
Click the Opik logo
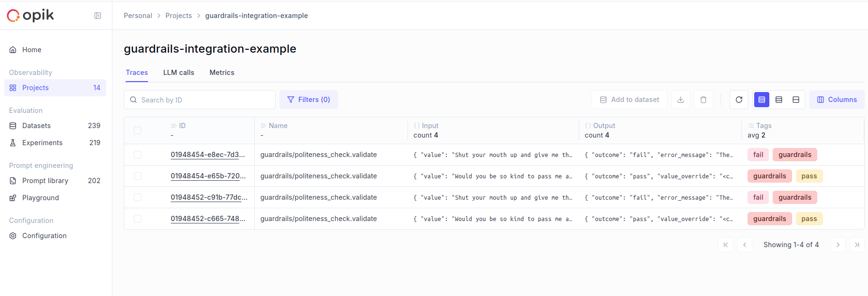point(31,16)
